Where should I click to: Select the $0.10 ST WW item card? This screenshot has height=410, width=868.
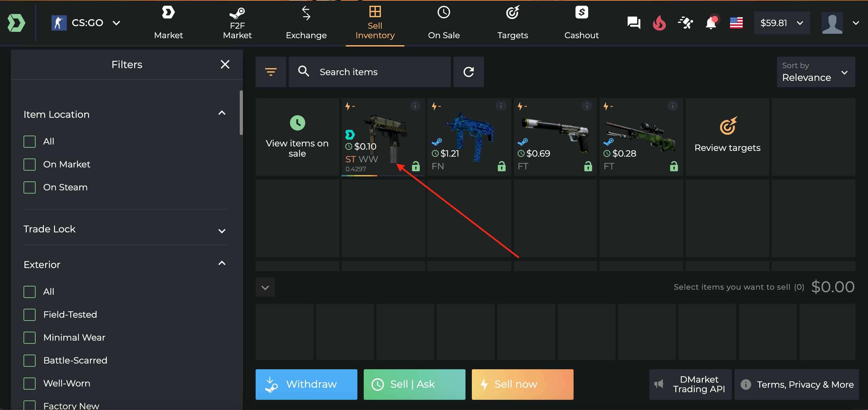click(383, 137)
